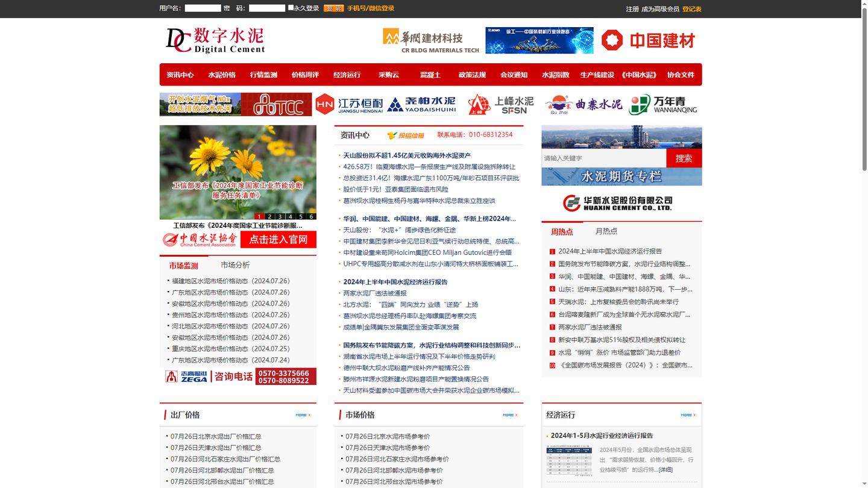Open the 万年青 Wannianqing logo
The image size is (868, 488).
(663, 104)
